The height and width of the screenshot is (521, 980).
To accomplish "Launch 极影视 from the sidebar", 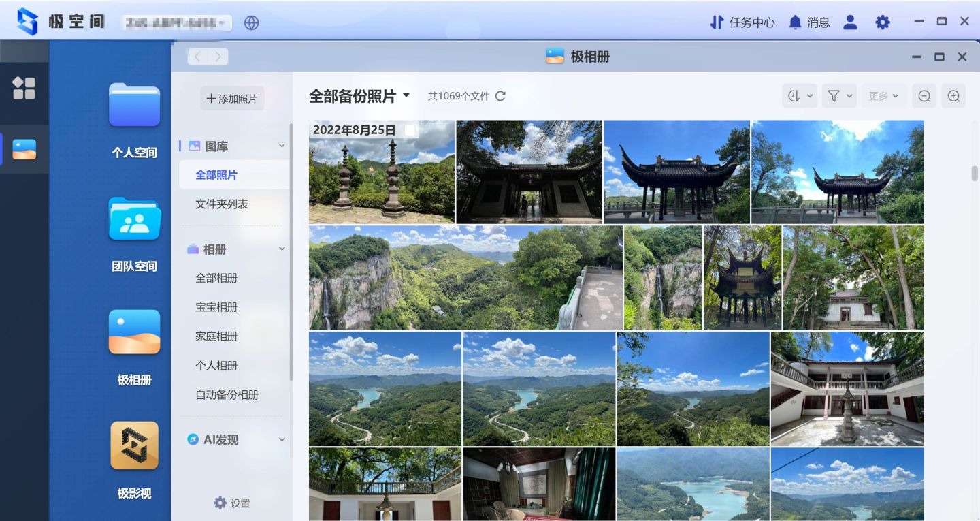I will (x=134, y=459).
